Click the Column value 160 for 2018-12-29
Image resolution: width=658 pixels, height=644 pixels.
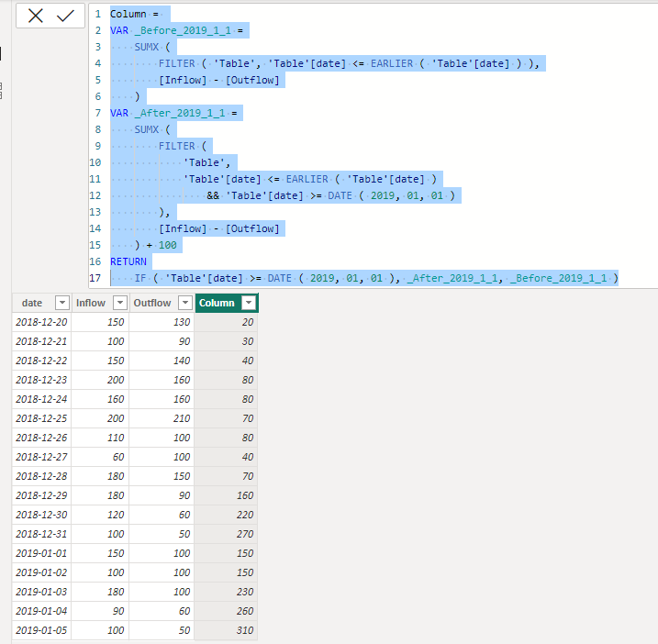point(226,495)
